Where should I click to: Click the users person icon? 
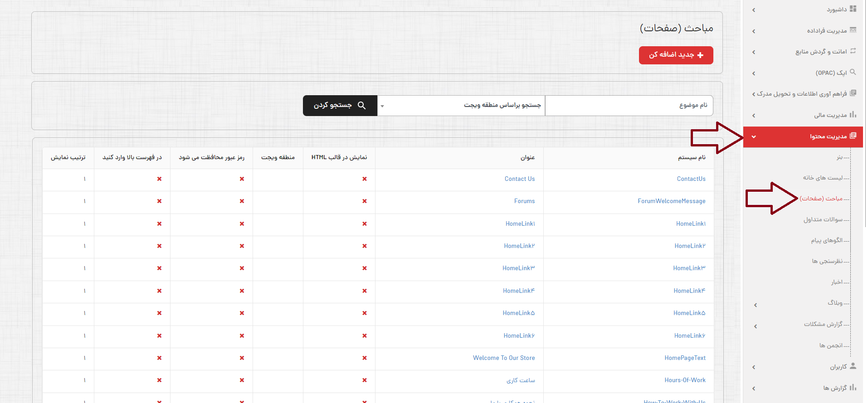coord(853,366)
